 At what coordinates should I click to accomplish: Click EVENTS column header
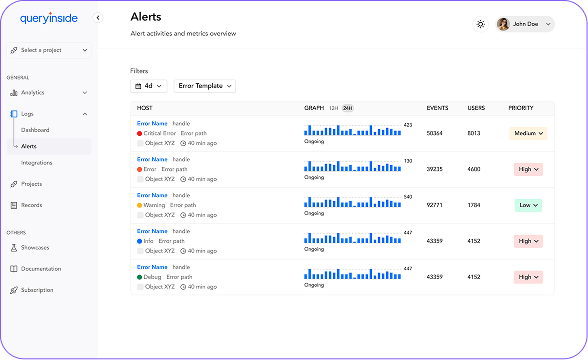coord(437,108)
